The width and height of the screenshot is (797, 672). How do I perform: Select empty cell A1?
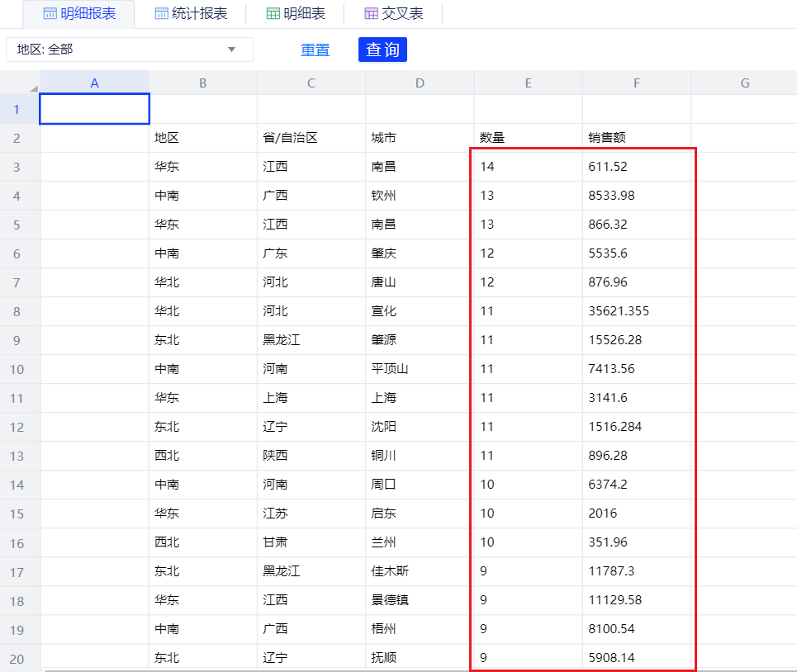point(94,109)
